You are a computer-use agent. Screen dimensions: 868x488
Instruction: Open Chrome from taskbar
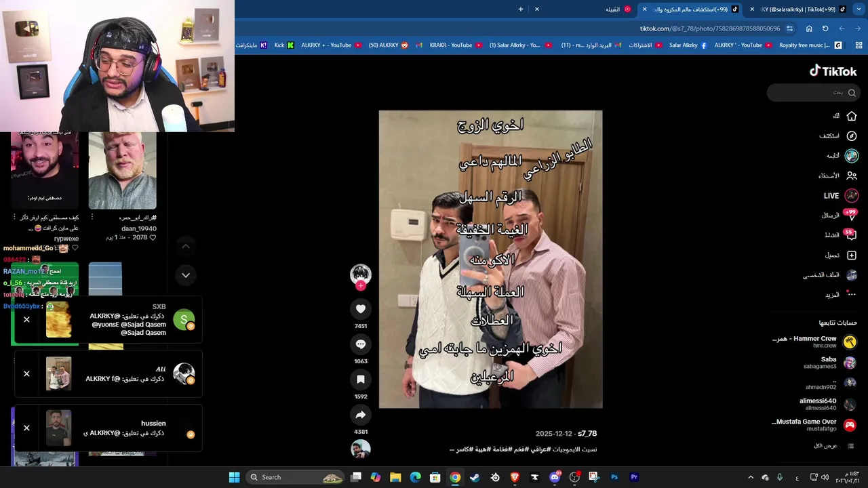coord(455,477)
